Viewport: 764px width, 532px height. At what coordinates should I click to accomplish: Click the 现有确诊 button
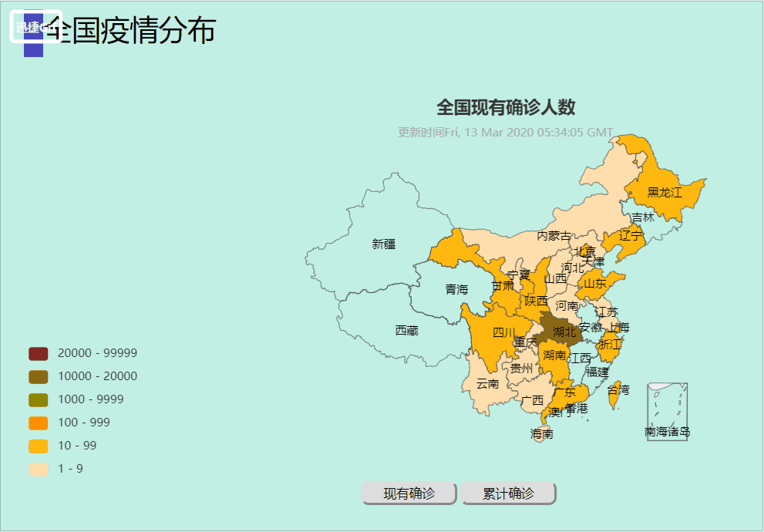click(409, 493)
